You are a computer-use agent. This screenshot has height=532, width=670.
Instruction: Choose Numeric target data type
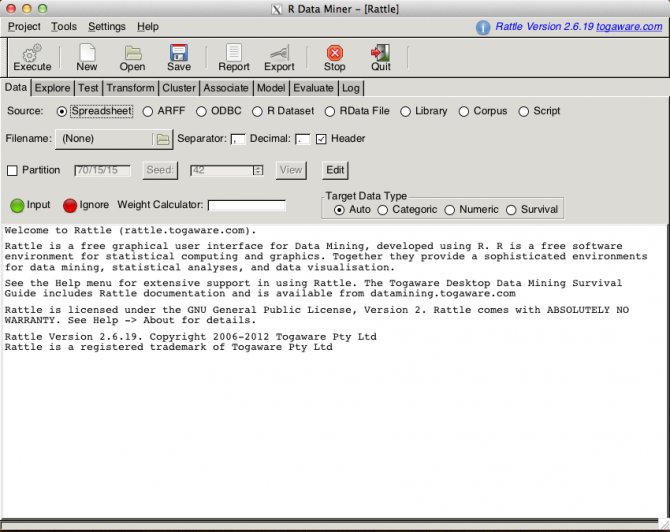(450, 209)
